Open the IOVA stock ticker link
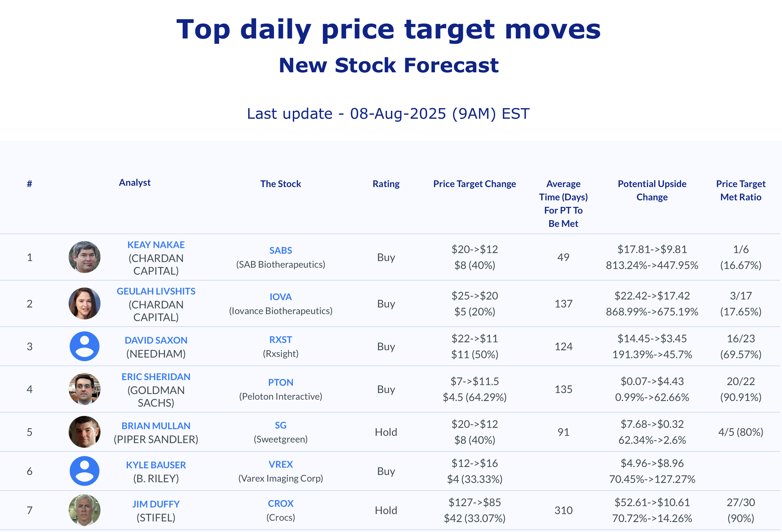782x532 pixels. click(x=281, y=297)
